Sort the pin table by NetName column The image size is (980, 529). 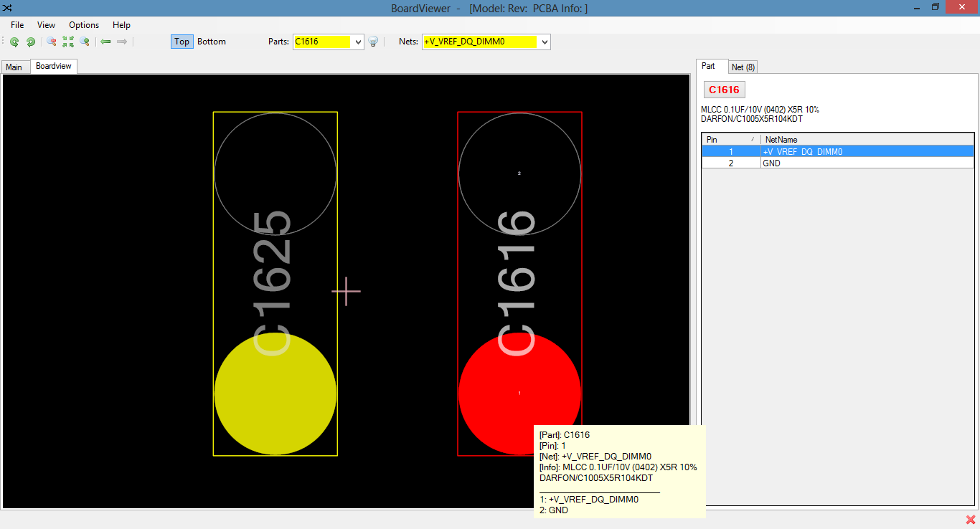(867, 140)
